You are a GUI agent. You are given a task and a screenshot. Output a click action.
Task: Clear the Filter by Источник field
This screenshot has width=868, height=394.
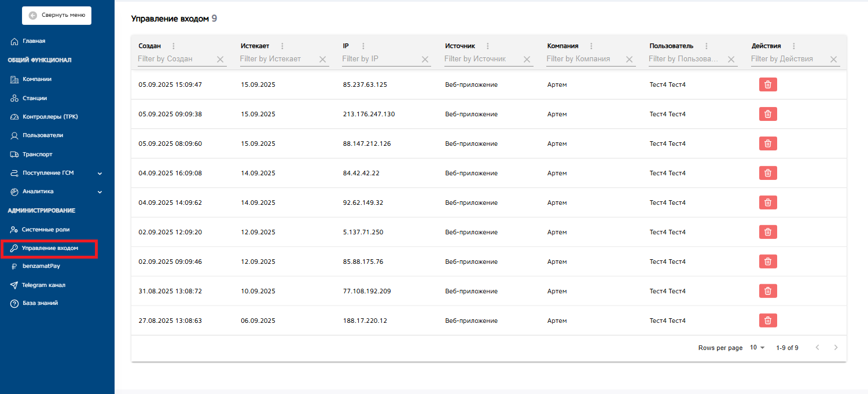pos(527,59)
